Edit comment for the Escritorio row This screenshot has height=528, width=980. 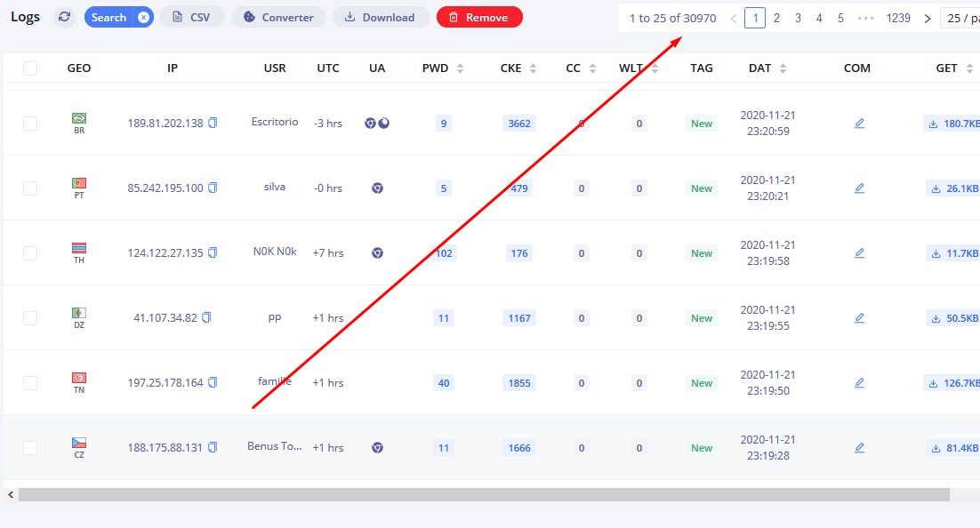pyautogui.click(x=859, y=124)
